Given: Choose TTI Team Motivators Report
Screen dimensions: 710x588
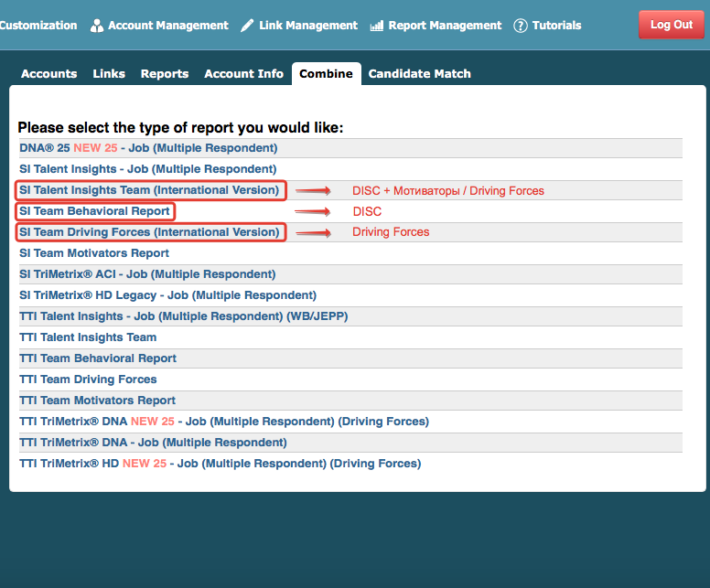Looking at the screenshot, I should pyautogui.click(x=97, y=401).
